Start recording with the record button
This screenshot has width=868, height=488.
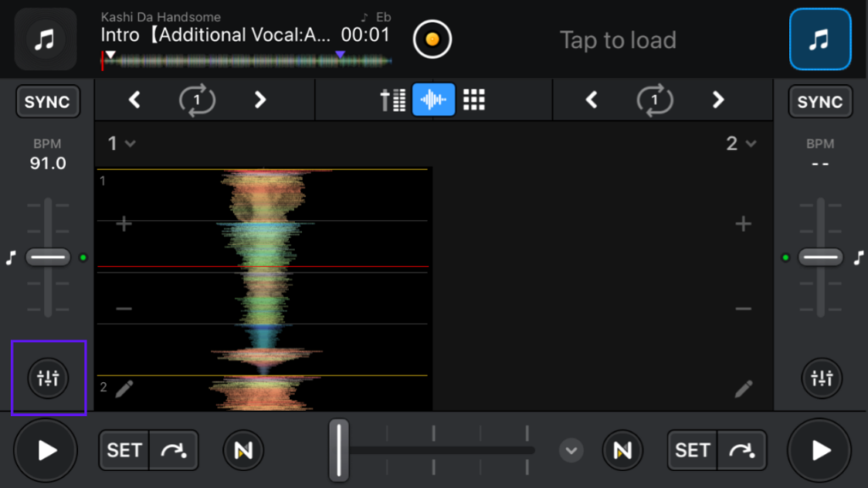[432, 39]
